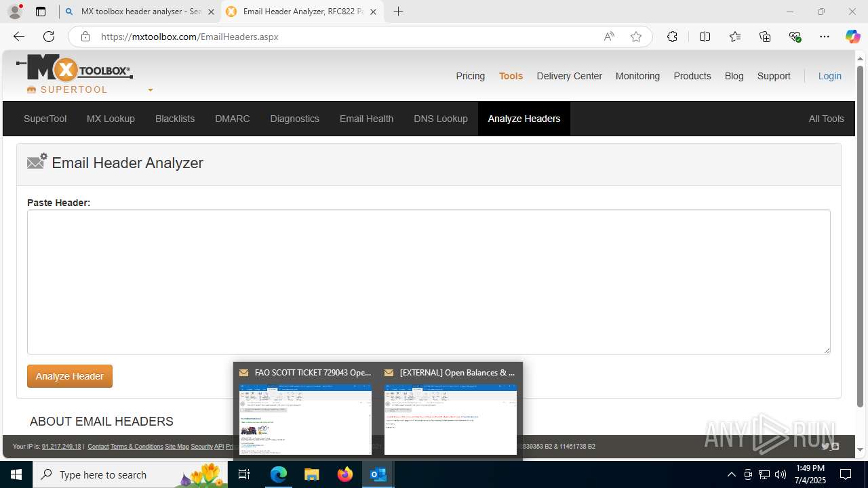Select FAO SCOTT TICKET Outlook window thumbnail
Screen dimensions: 868x488
305,412
